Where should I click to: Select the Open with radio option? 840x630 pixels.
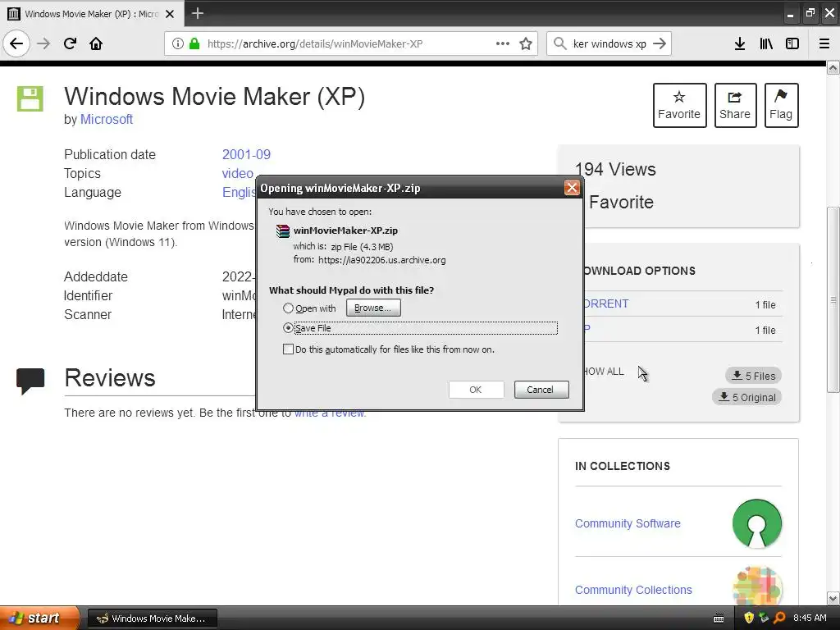288,308
